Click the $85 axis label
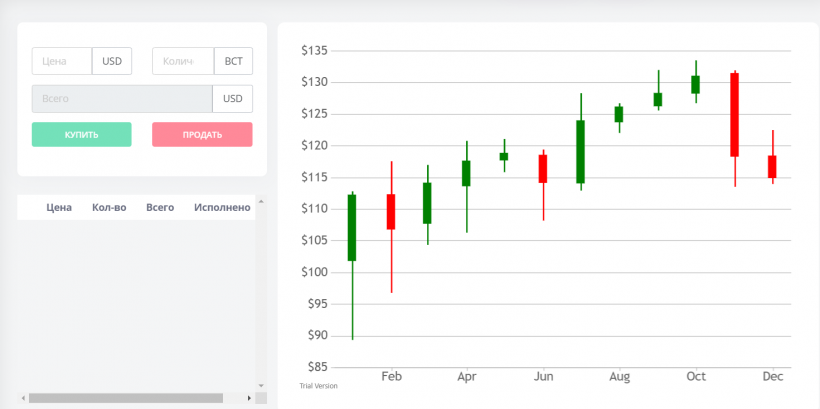The image size is (820, 409). pyautogui.click(x=317, y=367)
